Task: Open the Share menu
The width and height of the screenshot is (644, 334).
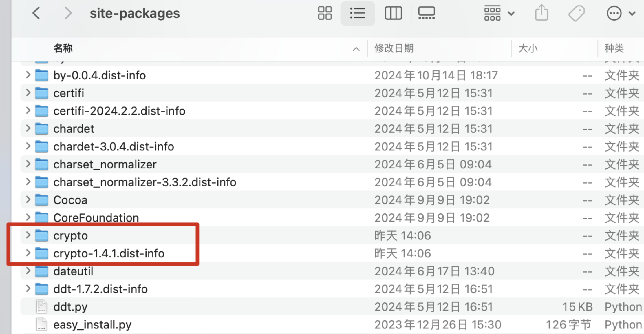Action: (541, 13)
